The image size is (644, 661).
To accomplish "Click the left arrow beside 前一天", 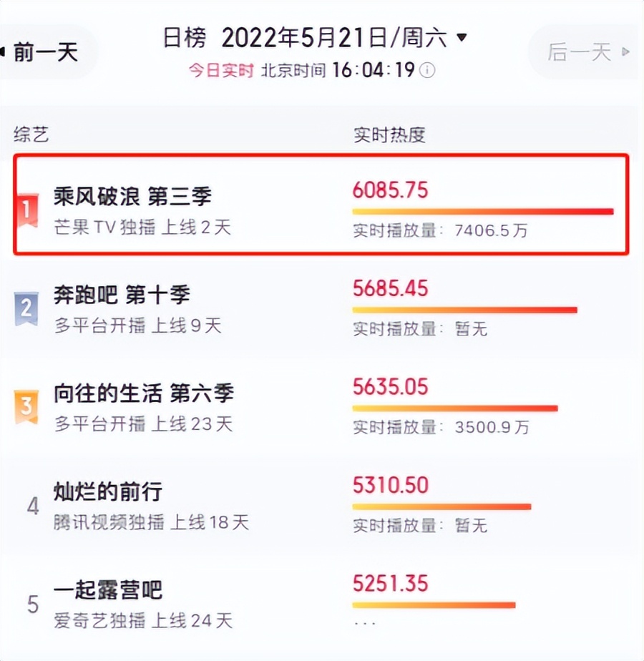I will pos(4,51).
